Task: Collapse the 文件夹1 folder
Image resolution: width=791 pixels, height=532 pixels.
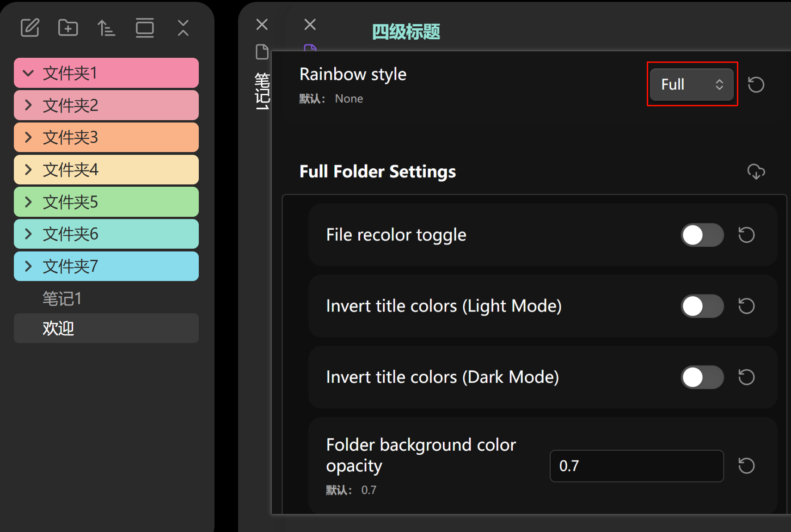Action: 28,73
